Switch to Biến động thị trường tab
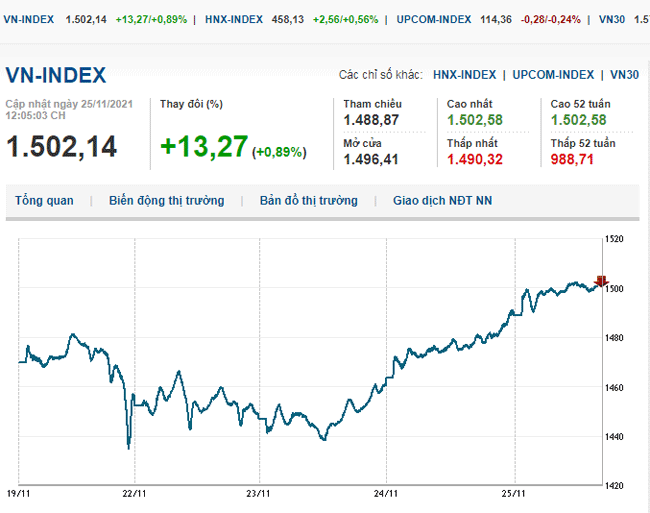The height and width of the screenshot is (513, 650). [x=166, y=201]
